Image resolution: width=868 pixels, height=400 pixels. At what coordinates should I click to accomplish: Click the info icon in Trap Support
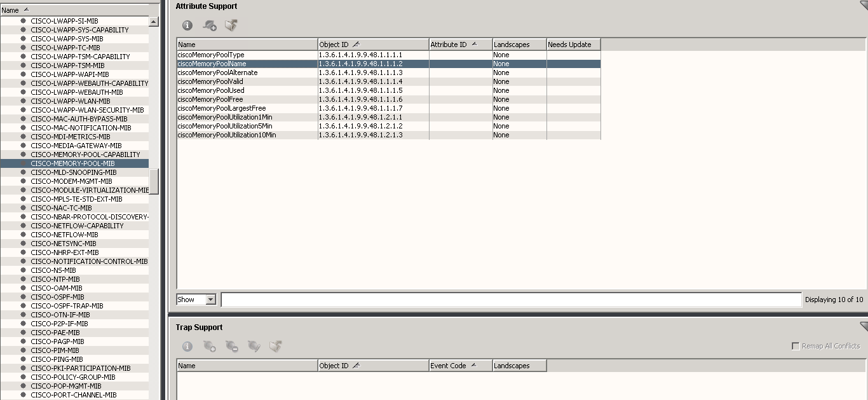(x=187, y=347)
